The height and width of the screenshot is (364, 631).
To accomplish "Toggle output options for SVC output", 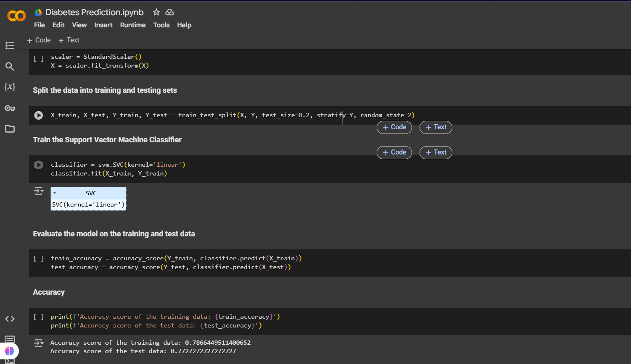I will pos(39,191).
